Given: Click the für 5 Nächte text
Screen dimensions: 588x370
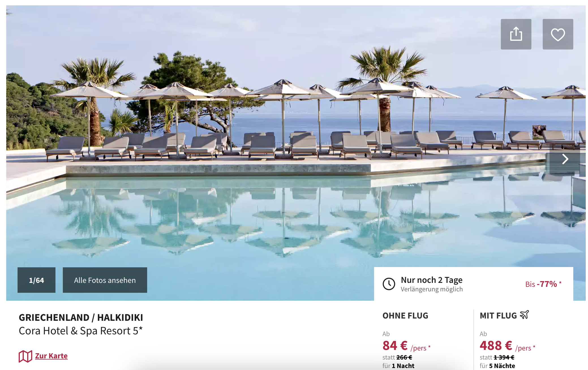Looking at the screenshot, I should pyautogui.click(x=497, y=366).
